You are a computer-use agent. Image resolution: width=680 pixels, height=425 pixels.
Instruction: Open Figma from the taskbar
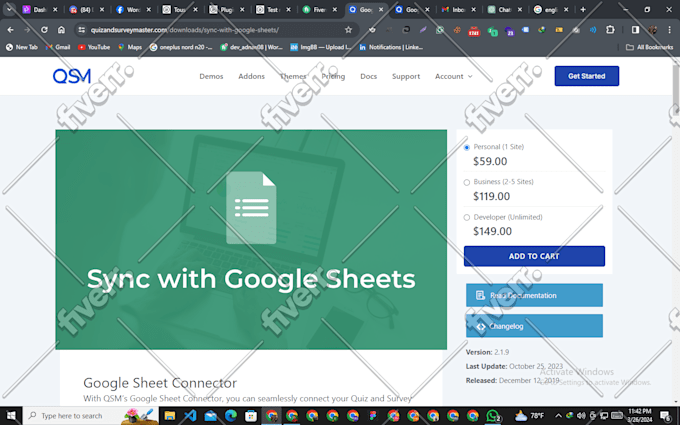373,415
